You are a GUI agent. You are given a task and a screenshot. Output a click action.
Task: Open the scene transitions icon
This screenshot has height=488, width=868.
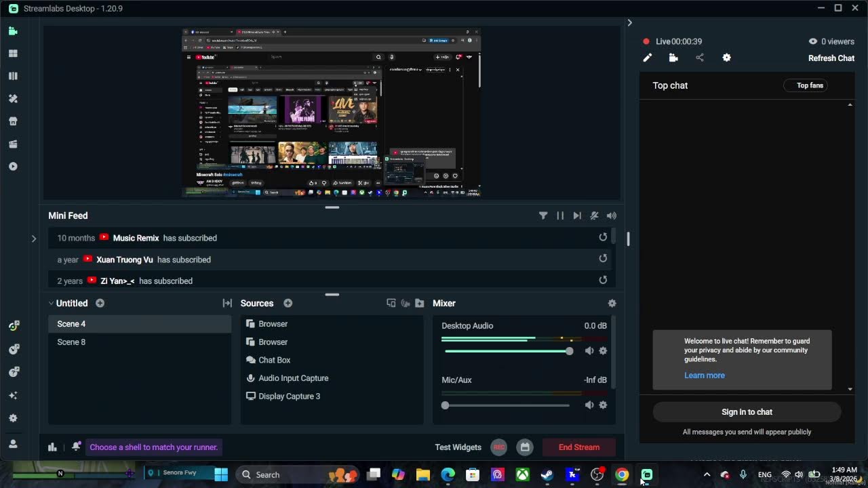tap(227, 303)
